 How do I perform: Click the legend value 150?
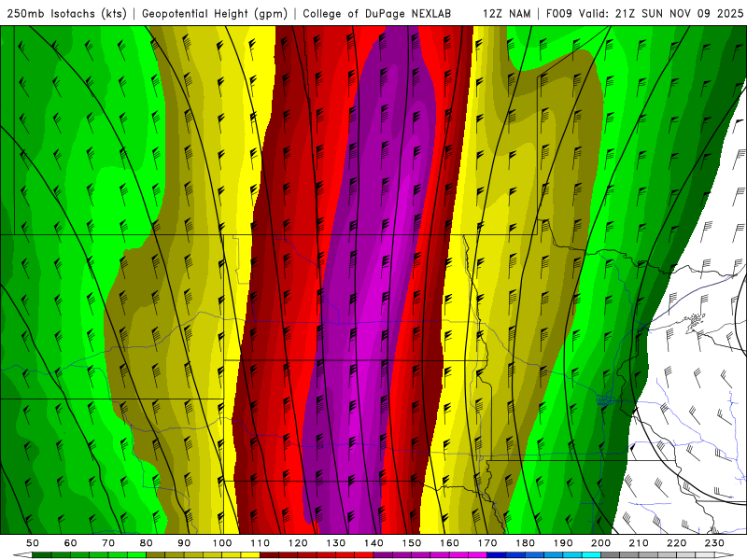pyautogui.click(x=412, y=543)
